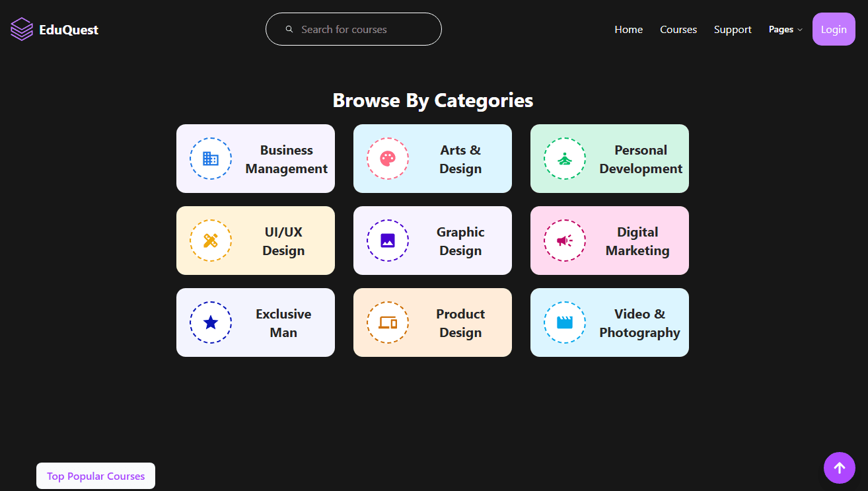Click the Digital Marketing megaphone icon
The height and width of the screenshot is (491, 868).
[x=565, y=241]
